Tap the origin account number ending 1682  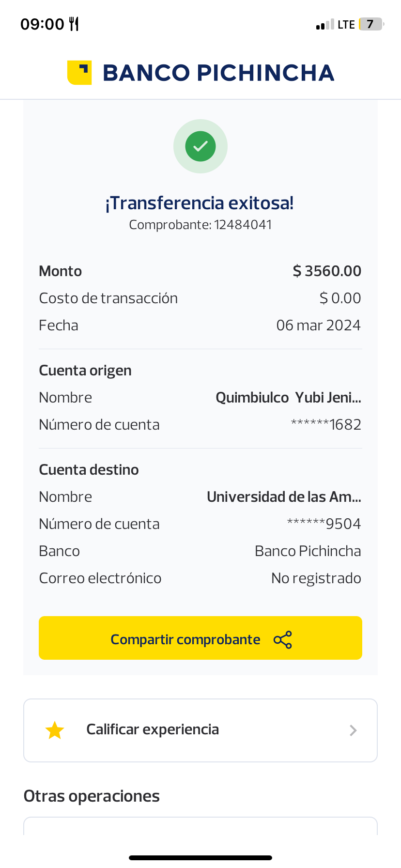pyautogui.click(x=326, y=425)
